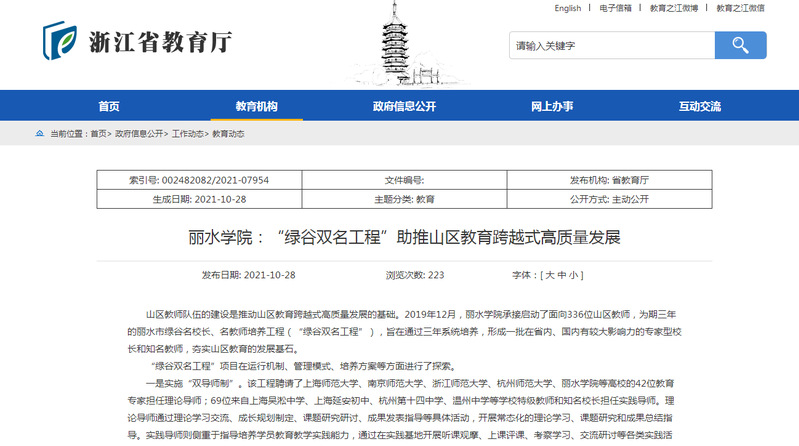Image resolution: width=799 pixels, height=446 pixels.
Task: Click the magnifier search button
Action: coord(740,46)
